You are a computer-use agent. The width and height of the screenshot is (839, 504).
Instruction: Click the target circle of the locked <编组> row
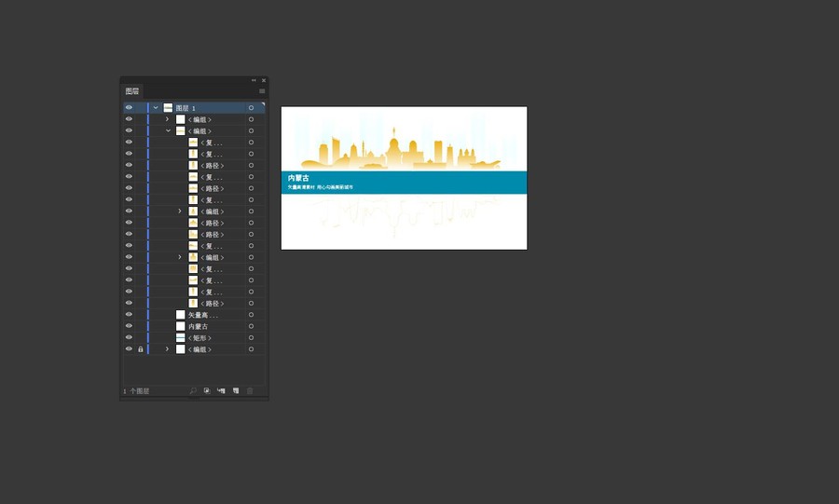(251, 349)
